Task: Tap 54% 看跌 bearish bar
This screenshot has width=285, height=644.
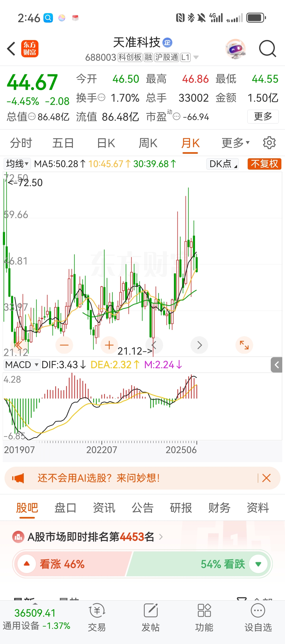Action: tap(199, 564)
